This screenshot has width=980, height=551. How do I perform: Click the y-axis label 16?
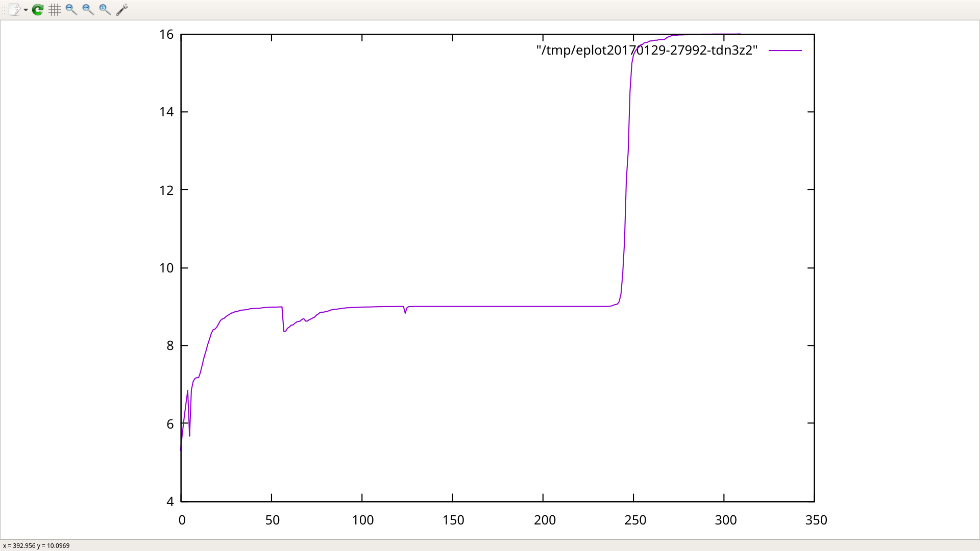tap(166, 34)
